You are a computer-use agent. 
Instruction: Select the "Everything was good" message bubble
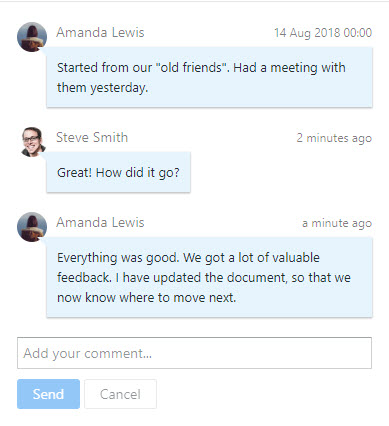coord(209,277)
